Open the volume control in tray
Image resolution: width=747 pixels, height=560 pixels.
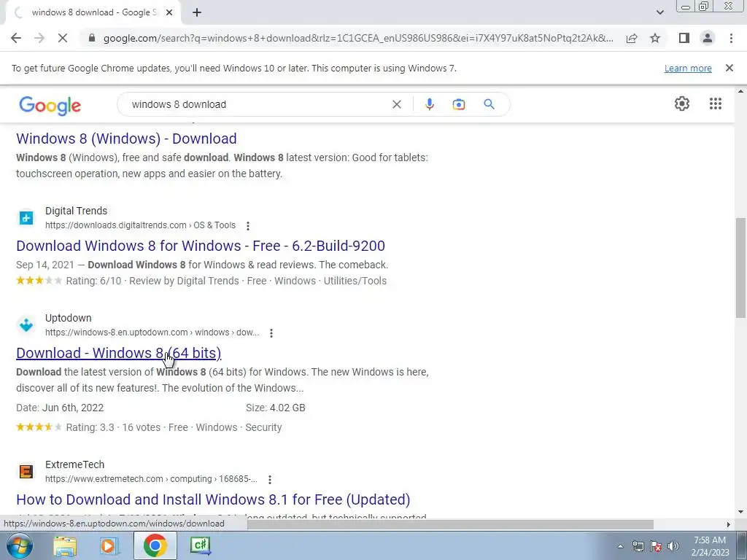(x=673, y=546)
